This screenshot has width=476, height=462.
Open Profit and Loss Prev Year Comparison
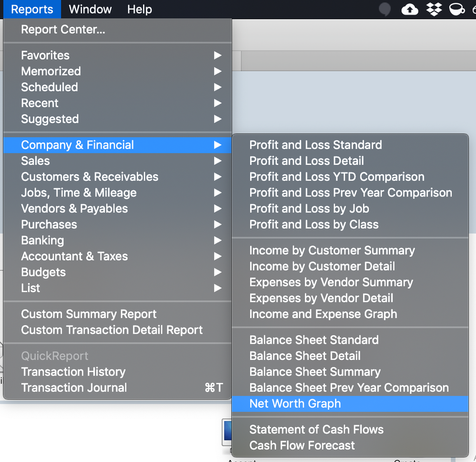(x=350, y=193)
